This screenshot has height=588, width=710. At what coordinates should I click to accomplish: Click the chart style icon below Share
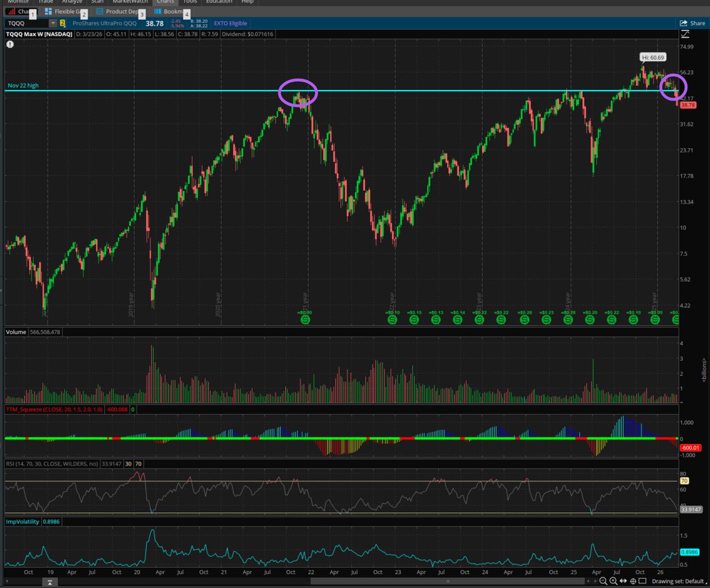click(685, 34)
